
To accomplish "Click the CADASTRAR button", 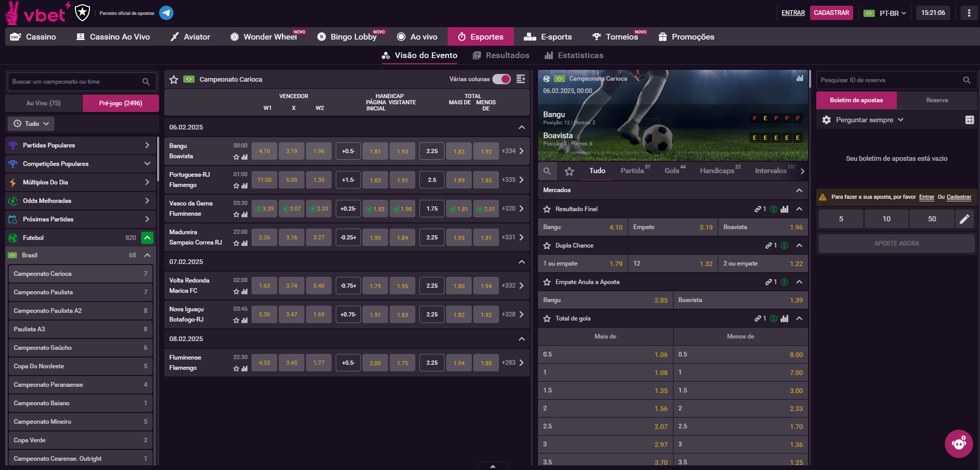I will coord(831,13).
